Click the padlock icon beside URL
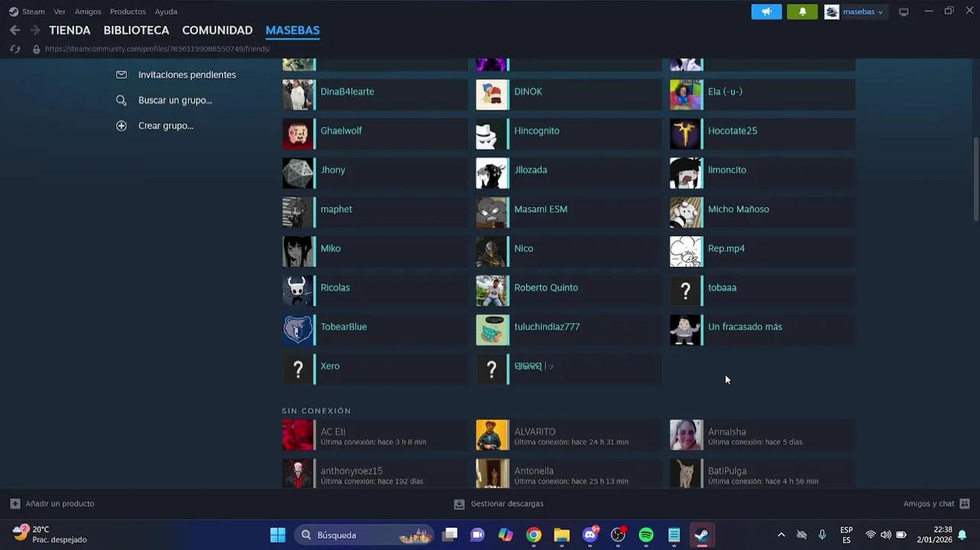This screenshot has height=550, width=980. pyautogui.click(x=36, y=49)
